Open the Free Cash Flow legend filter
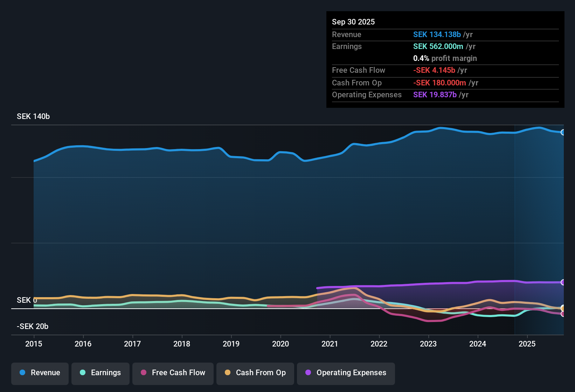The image size is (575, 392). pos(173,373)
